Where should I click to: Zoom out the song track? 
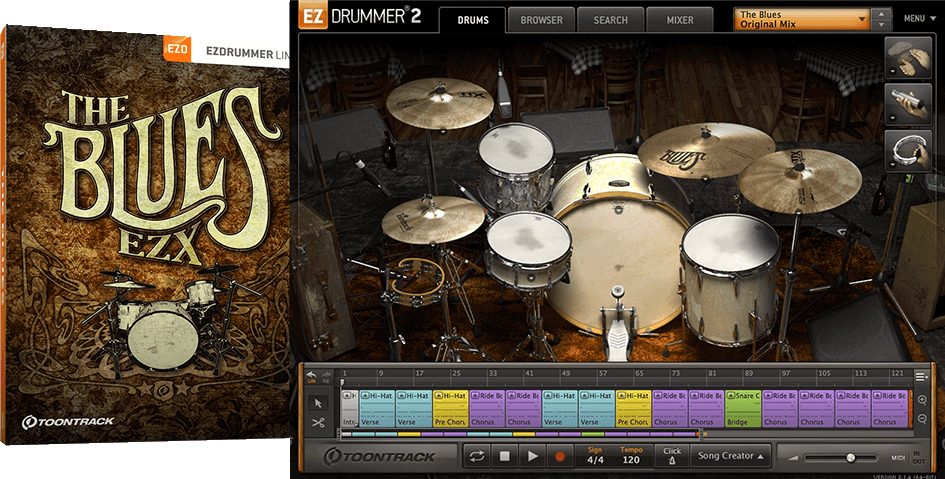[x=921, y=419]
